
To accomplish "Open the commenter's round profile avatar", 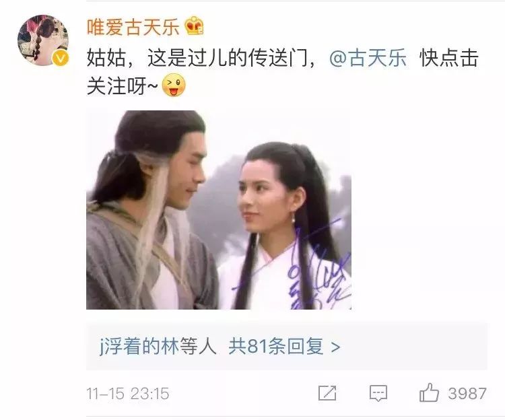I will [x=43, y=40].
